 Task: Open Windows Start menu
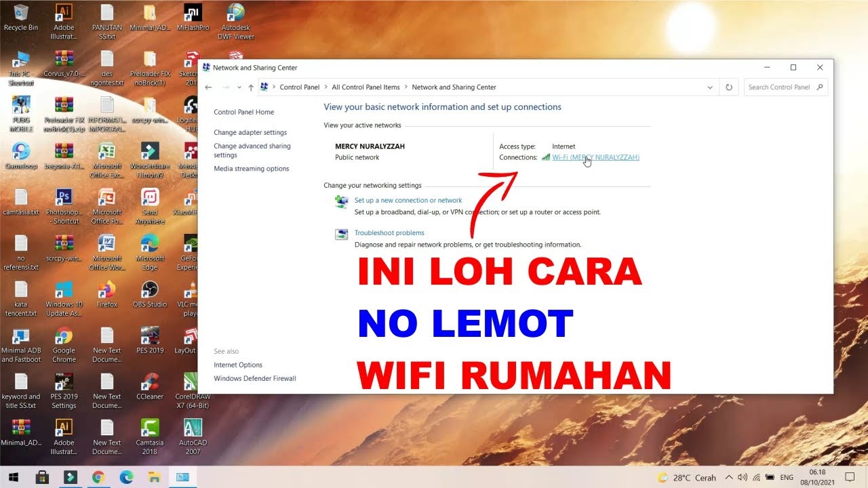pyautogui.click(x=14, y=477)
